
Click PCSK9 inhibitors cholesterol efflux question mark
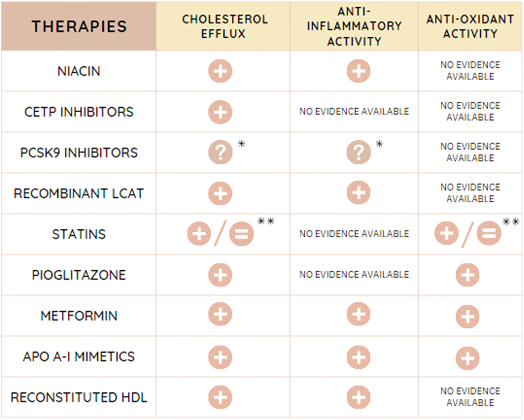click(x=220, y=153)
